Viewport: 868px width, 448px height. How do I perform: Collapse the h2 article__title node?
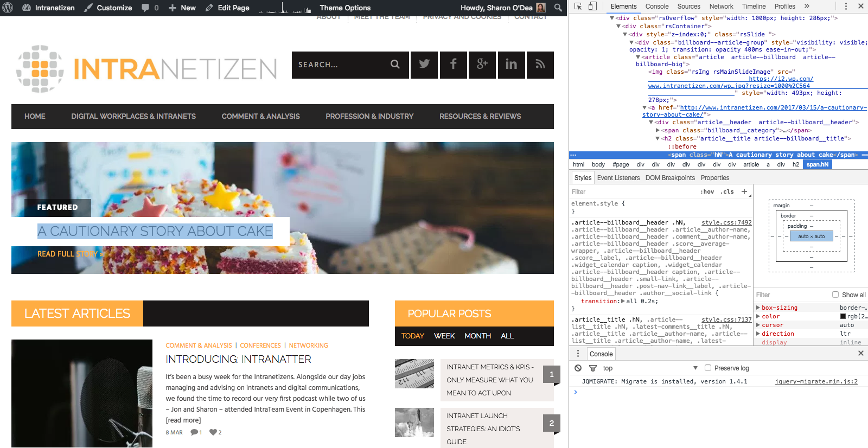coord(658,138)
